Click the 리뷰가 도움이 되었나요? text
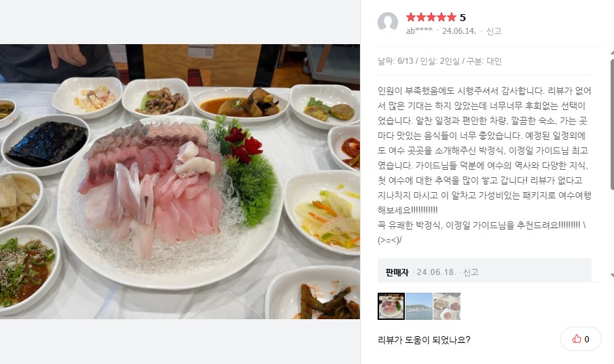Image resolution: width=614 pixels, height=364 pixels. pyautogui.click(x=424, y=340)
